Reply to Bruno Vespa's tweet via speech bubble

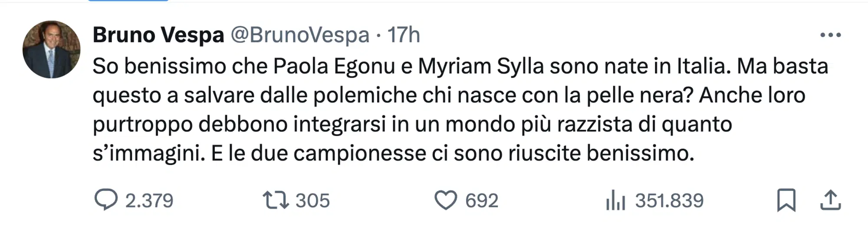pyautogui.click(x=106, y=200)
